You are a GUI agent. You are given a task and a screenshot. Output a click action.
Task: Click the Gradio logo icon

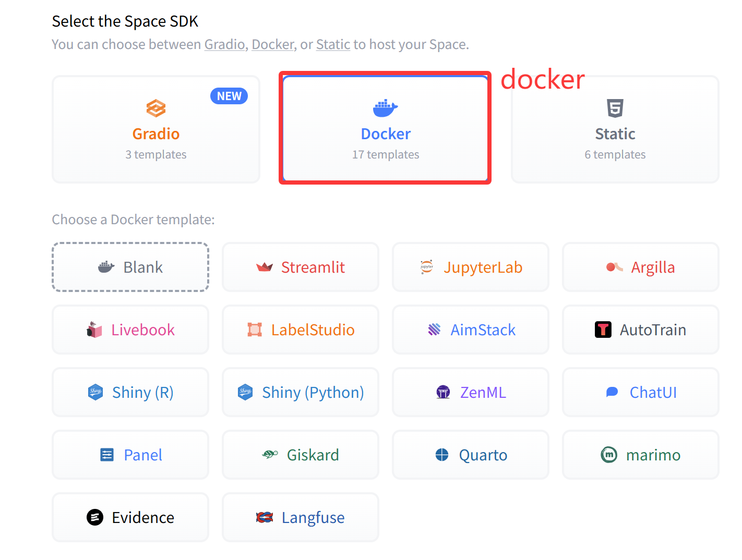coord(156,108)
